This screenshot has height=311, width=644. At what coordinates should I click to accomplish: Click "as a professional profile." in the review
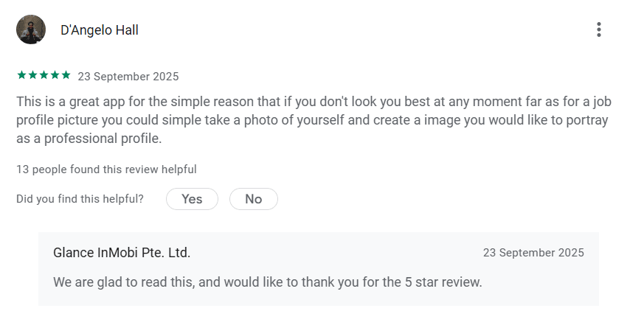tap(89, 139)
